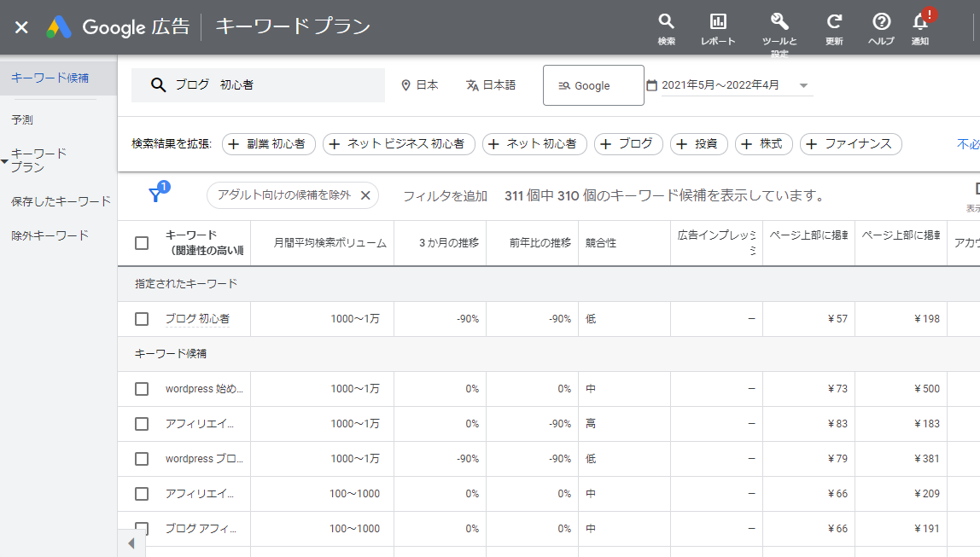Image resolution: width=980 pixels, height=557 pixels.
Task: Check the アフィリエイ... ¥209 row checkbox
Action: 142,494
